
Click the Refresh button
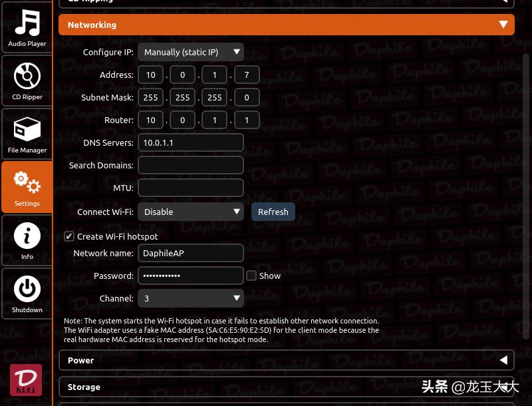(273, 212)
